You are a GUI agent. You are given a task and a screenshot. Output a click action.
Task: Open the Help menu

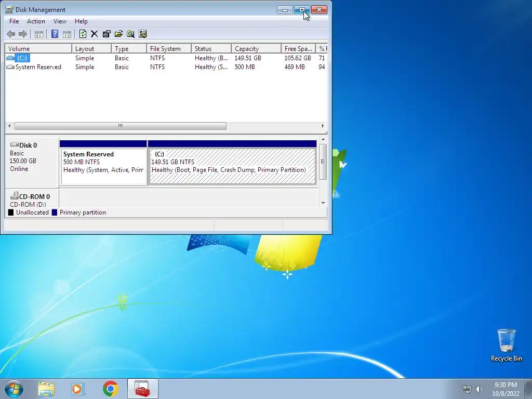[81, 21]
